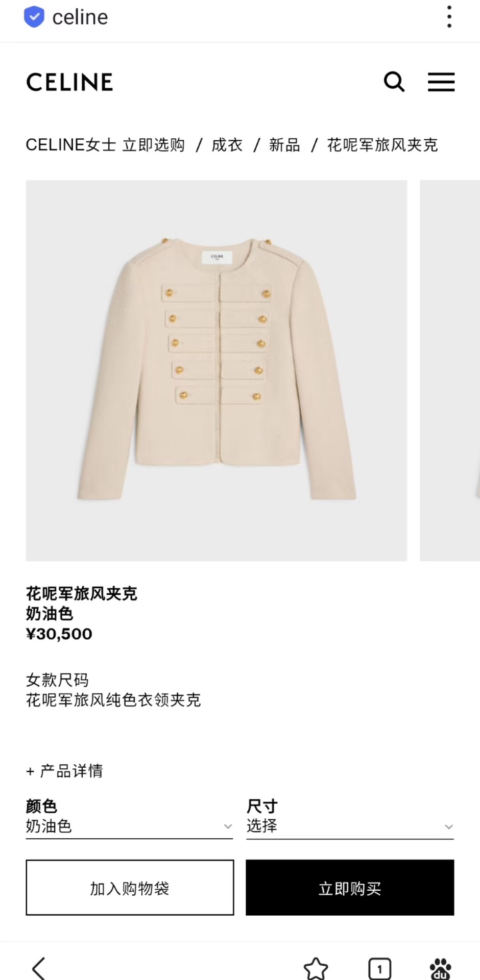This screenshot has height=980, width=480.
Task: Open CELINE女士 立即选购 breadcrumb link
Action: click(105, 145)
